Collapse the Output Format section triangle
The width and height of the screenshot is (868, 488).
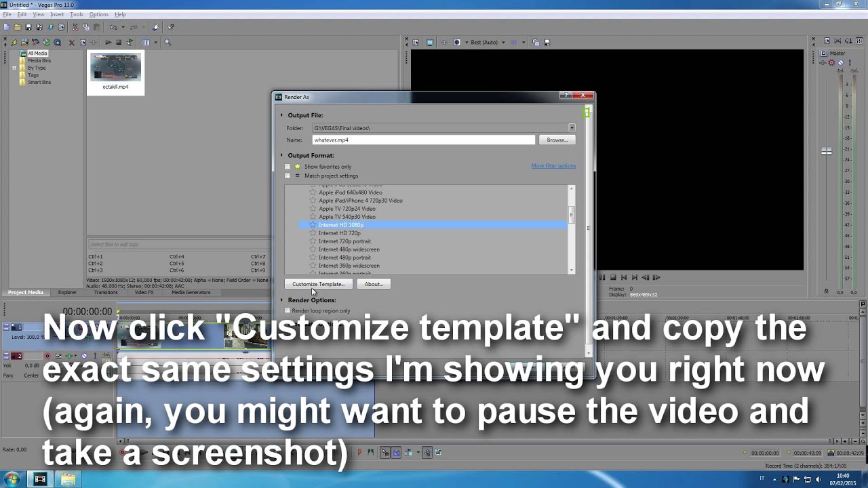click(282, 155)
